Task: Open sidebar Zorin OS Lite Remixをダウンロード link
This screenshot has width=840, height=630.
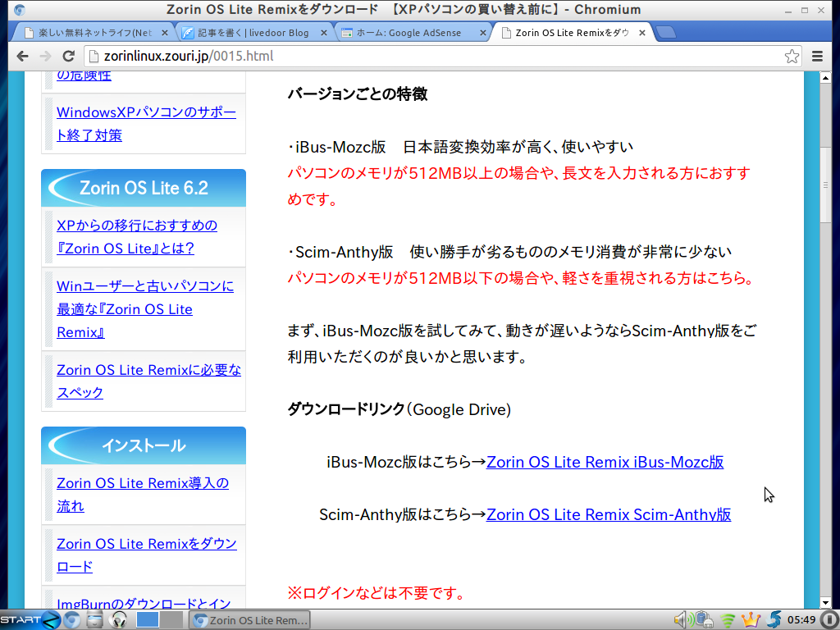Action: tap(147, 555)
